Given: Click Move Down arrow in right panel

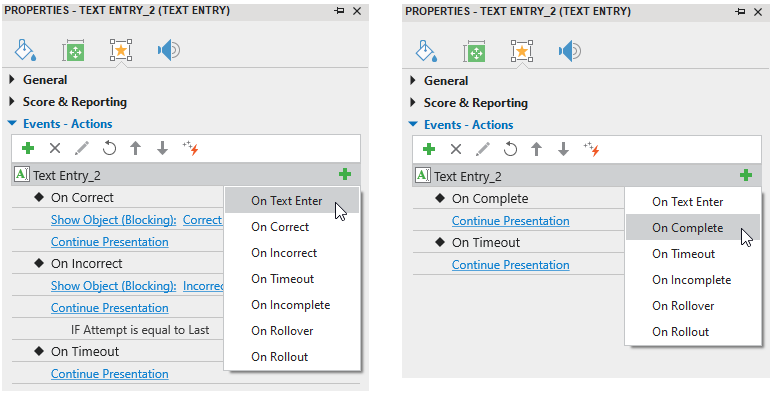Looking at the screenshot, I should click(x=563, y=149).
